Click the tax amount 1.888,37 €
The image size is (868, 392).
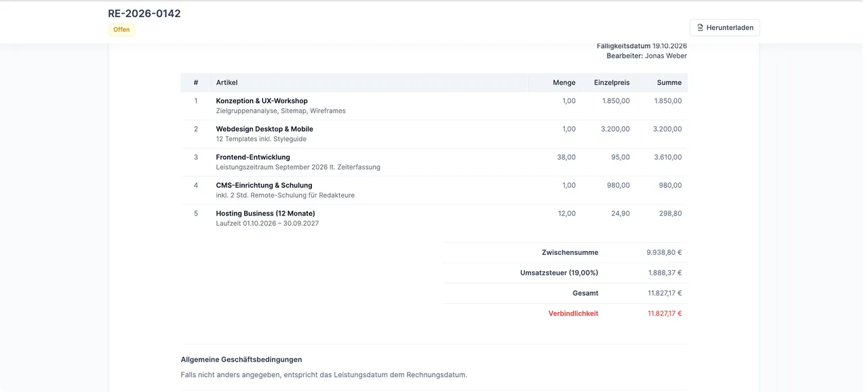[x=665, y=273]
